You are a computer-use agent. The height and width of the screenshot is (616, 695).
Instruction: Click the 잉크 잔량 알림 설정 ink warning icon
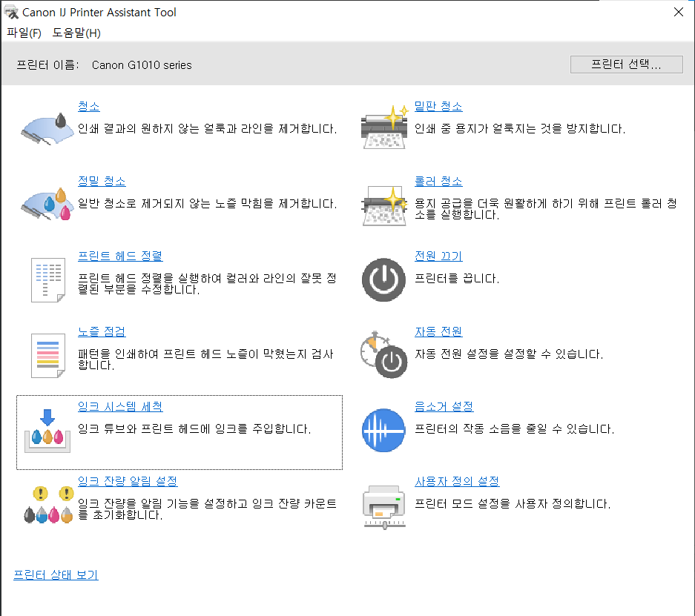pyautogui.click(x=48, y=504)
